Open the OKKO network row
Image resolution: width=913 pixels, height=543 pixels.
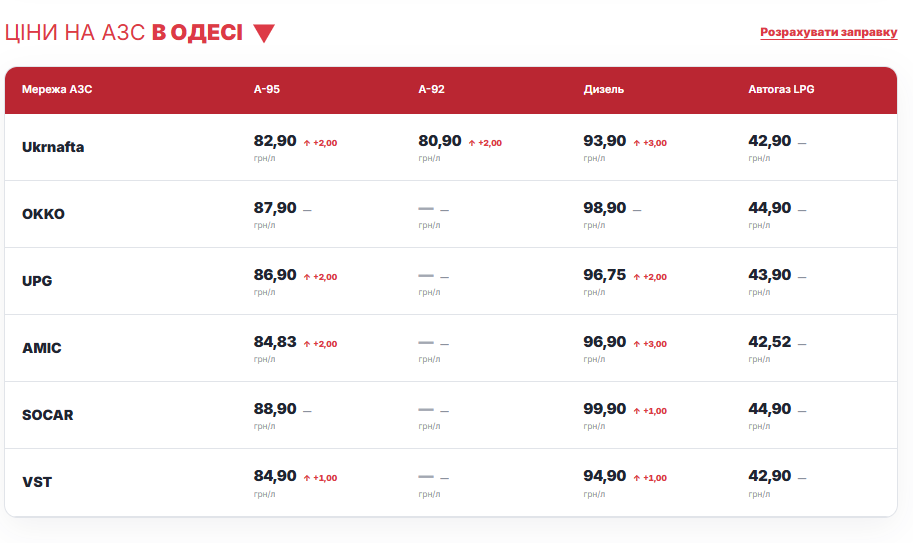coord(451,214)
